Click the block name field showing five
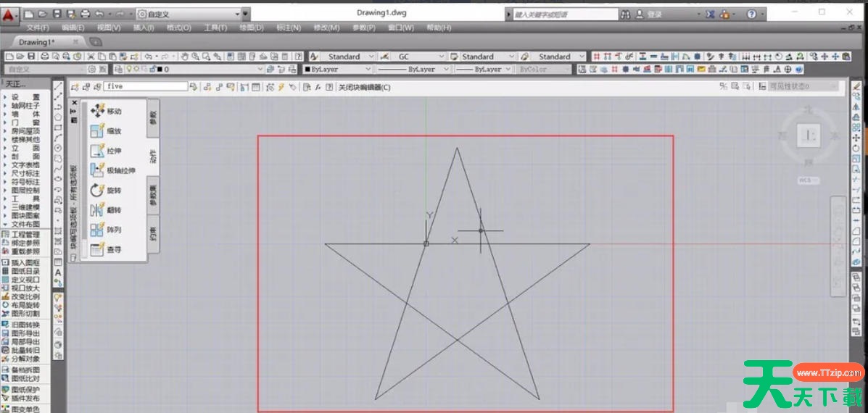 146,86
